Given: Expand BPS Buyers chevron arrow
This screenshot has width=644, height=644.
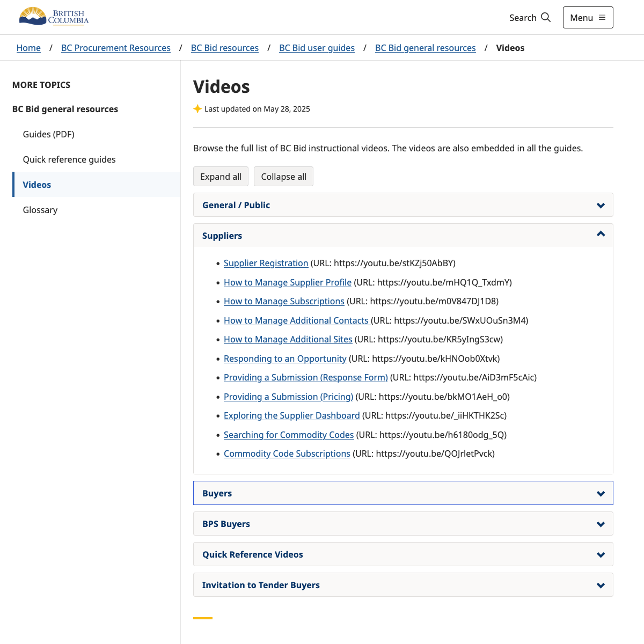Looking at the screenshot, I should [x=601, y=524].
